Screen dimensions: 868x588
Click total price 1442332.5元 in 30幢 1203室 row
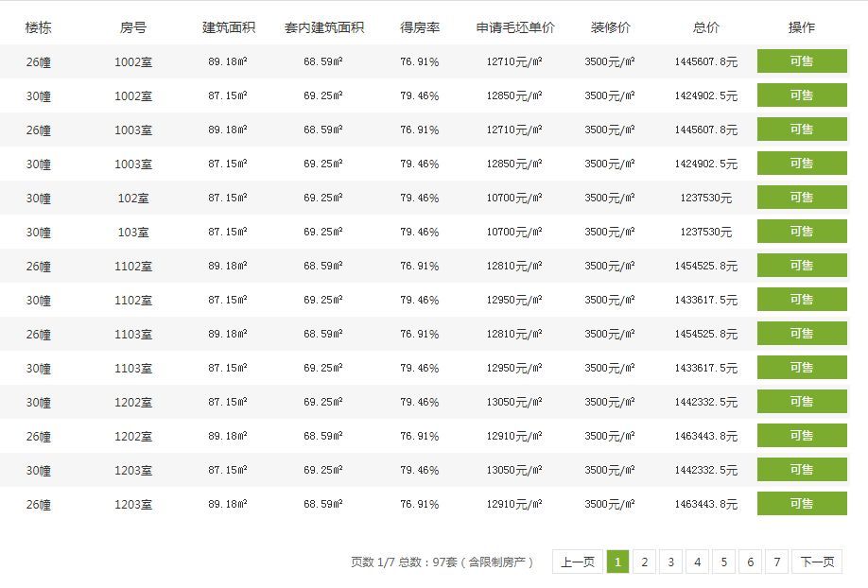(705, 470)
